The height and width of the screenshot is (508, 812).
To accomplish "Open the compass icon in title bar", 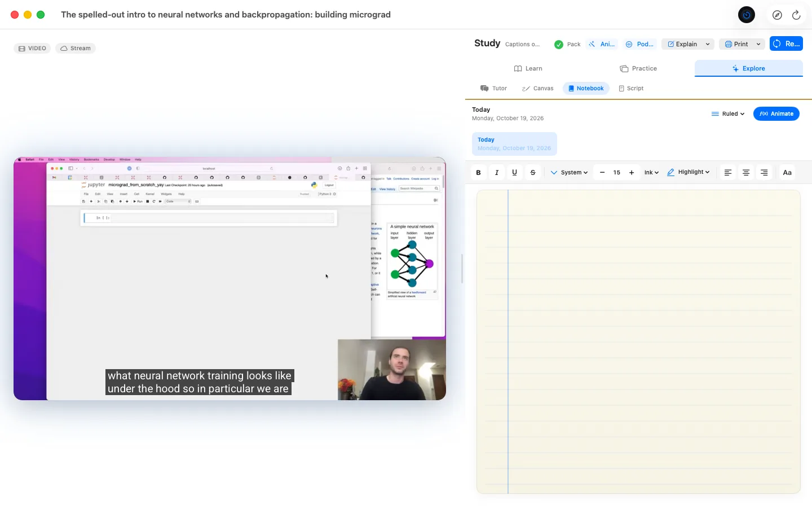I will (x=777, y=15).
